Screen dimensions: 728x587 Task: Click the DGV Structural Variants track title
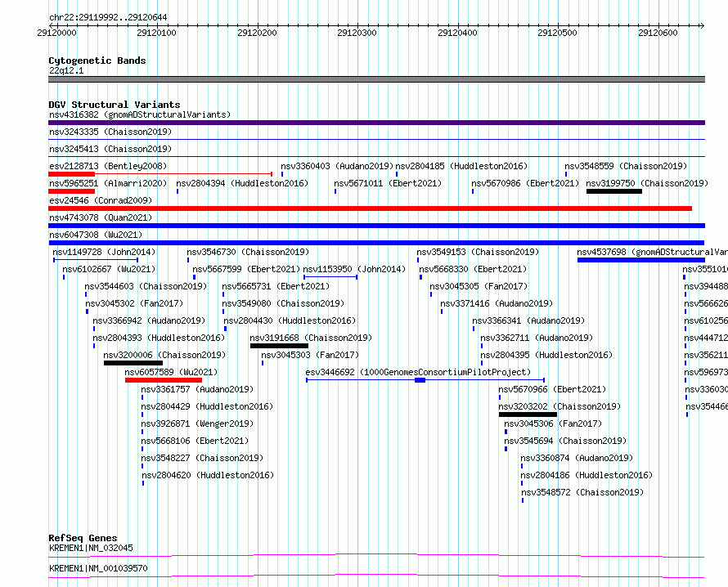tap(115, 105)
